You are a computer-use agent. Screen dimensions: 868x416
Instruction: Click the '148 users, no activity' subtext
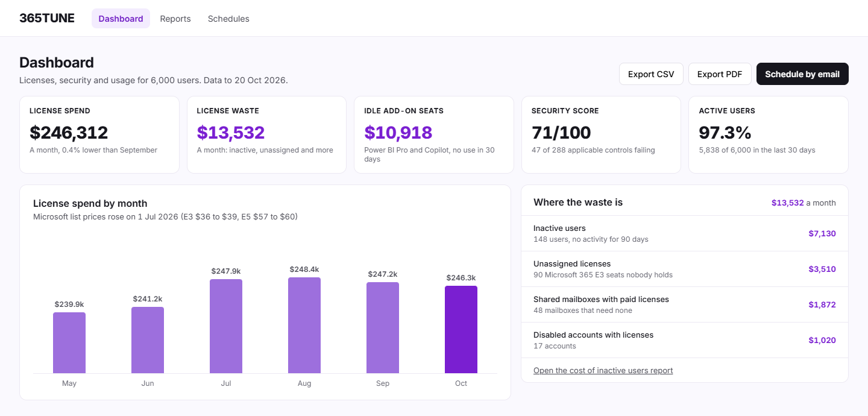coord(591,239)
